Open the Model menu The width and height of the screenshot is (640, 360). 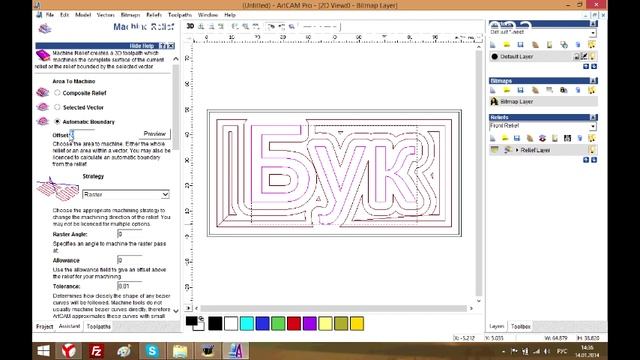pos(83,15)
